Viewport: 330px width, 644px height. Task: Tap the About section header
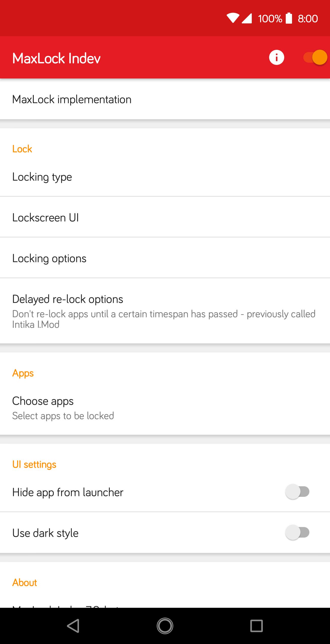click(x=25, y=583)
